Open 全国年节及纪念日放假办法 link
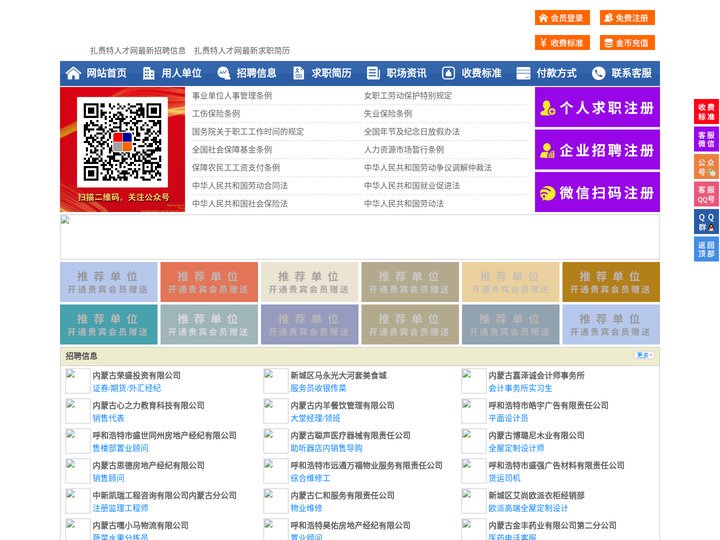Screen dimensions: 720x540 pos(412,131)
